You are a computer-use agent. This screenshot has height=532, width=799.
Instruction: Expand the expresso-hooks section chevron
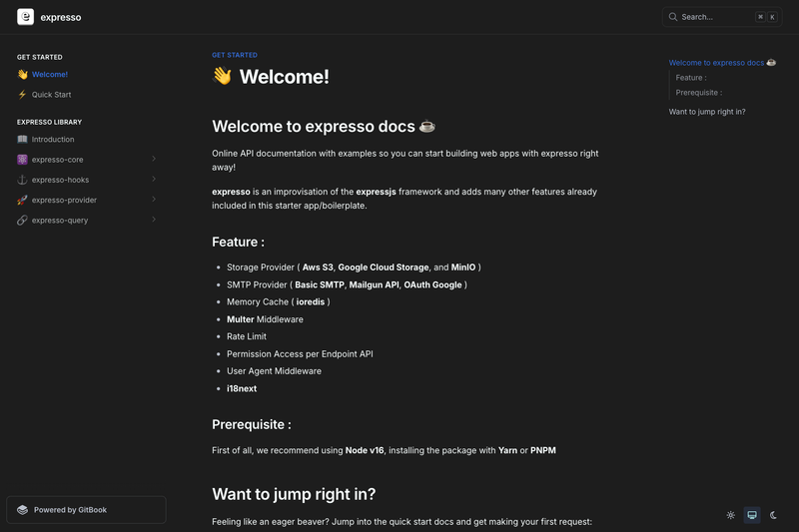click(x=154, y=180)
